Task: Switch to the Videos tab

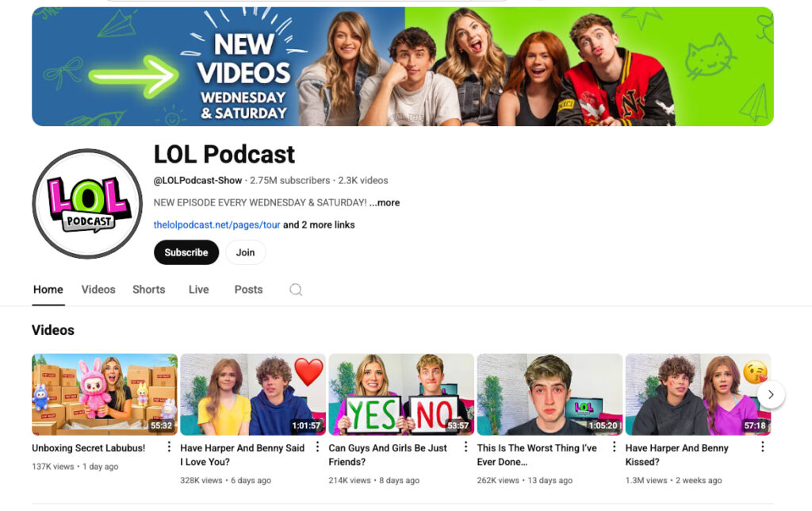Action: [x=98, y=290]
